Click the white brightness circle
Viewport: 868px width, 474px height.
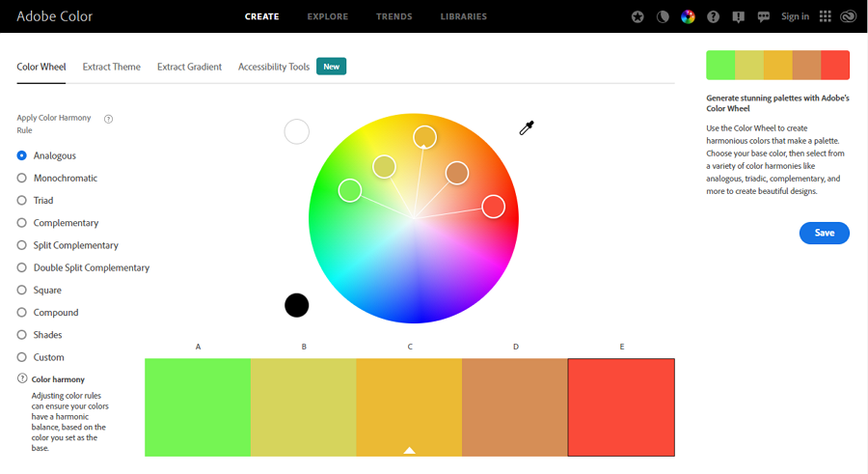tap(297, 132)
